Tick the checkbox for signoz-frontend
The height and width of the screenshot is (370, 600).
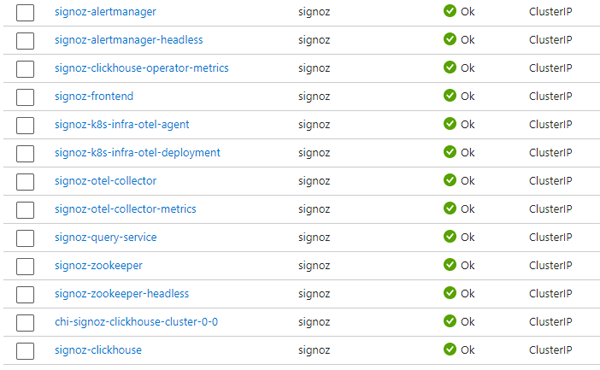tap(25, 97)
